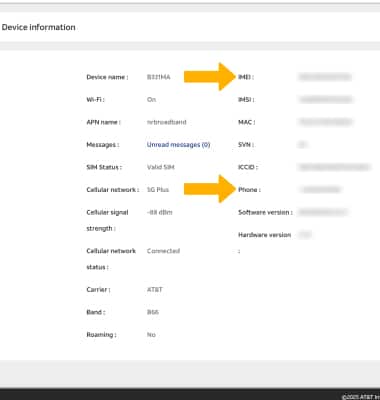Viewport: 380px width, 400px height.
Task: Click the 'Phone :' label
Action: (249, 190)
